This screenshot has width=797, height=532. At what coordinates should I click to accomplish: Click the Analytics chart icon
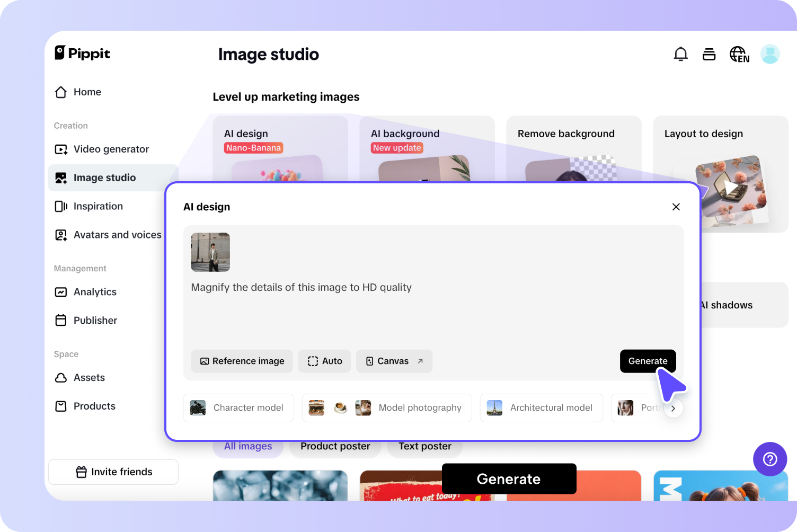(61, 292)
